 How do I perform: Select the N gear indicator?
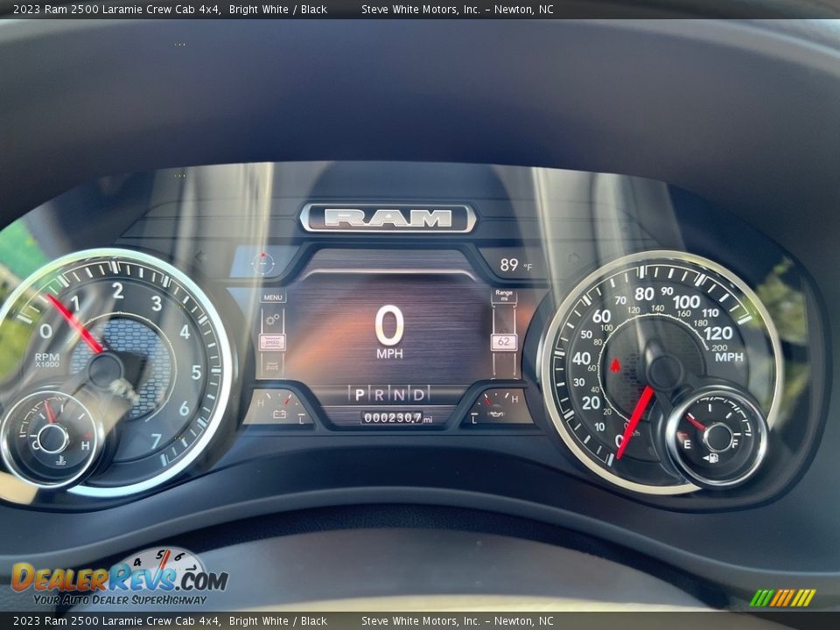[x=399, y=395]
